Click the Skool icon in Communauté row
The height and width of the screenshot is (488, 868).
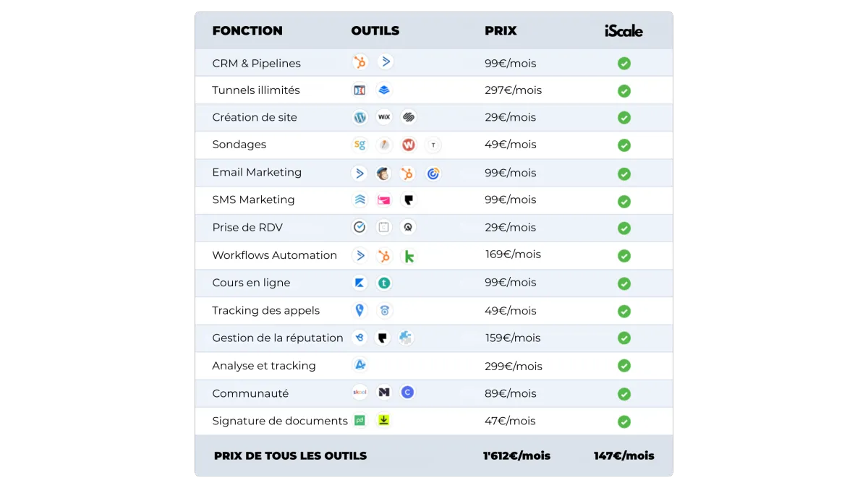click(359, 393)
